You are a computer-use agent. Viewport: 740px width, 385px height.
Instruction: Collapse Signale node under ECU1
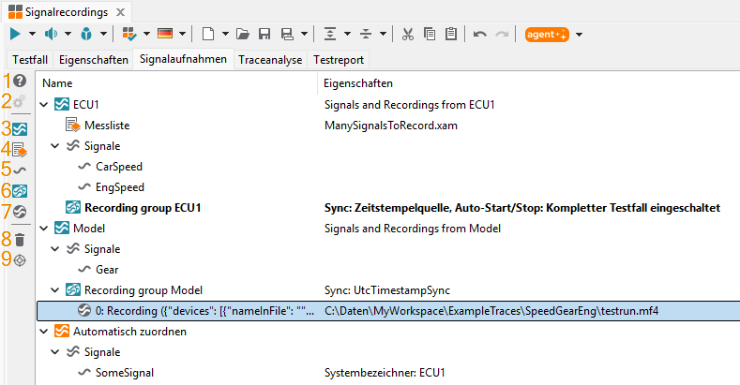pos(55,146)
